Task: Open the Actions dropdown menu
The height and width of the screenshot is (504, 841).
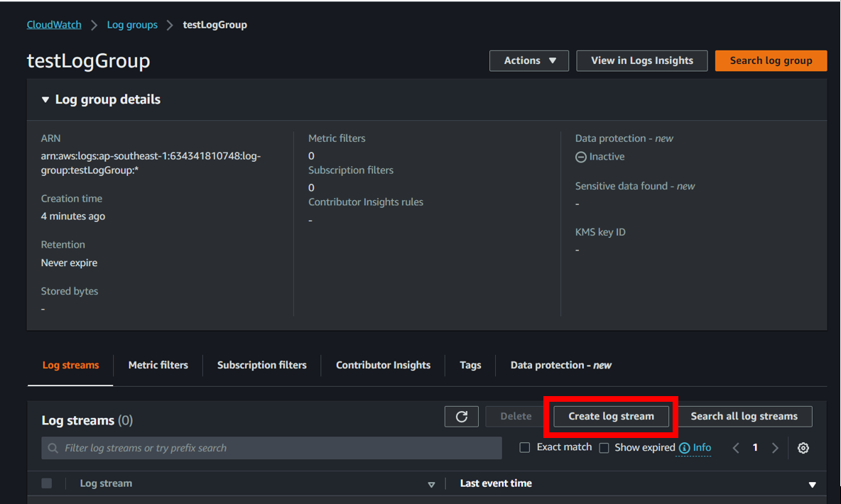Action: click(529, 60)
